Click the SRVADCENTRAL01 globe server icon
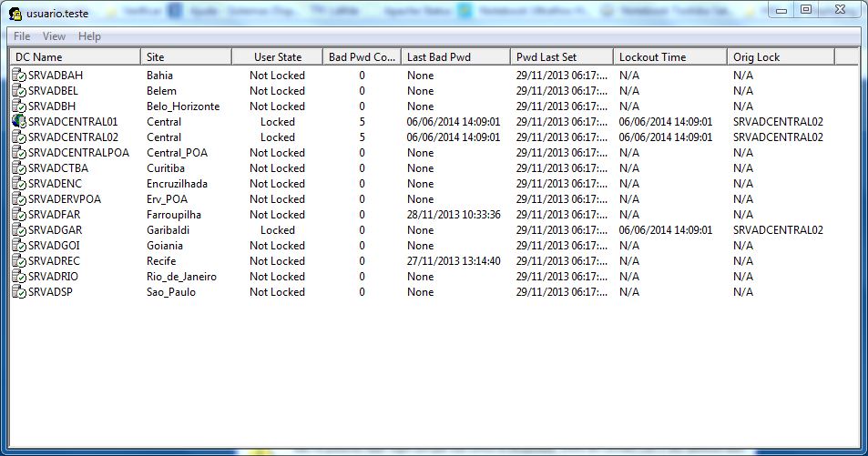Screen dimensions: 868x456 pos(19,122)
